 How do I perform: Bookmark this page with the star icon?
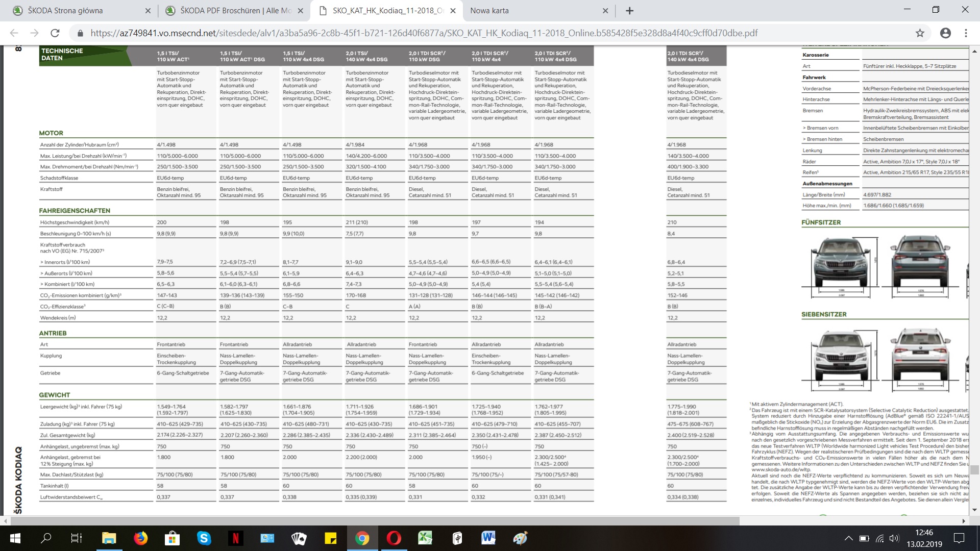[920, 33]
